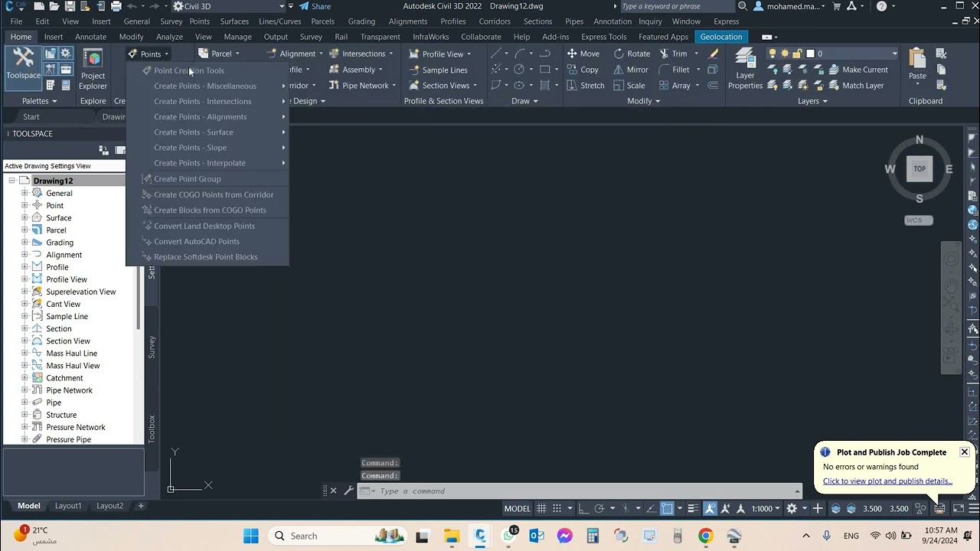Viewport: 980px width, 551px height.
Task: Switch to Layout1 tab
Action: click(x=68, y=506)
